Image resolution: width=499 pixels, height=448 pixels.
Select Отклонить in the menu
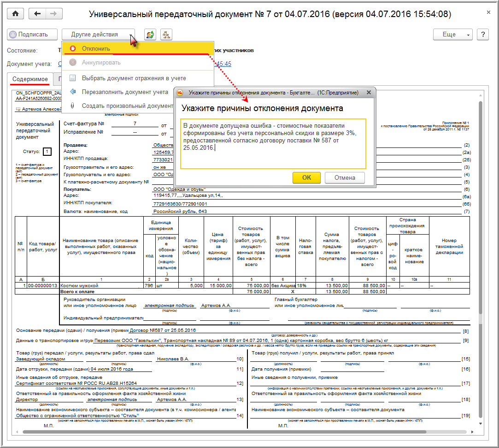pyautogui.click(x=137, y=49)
